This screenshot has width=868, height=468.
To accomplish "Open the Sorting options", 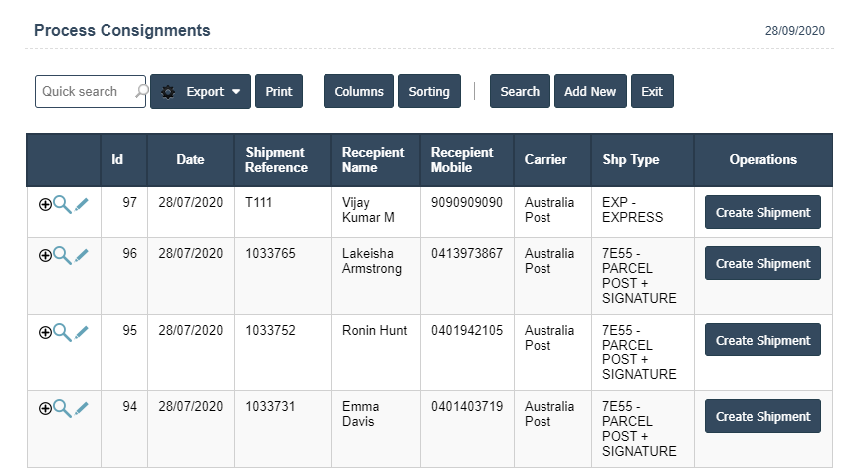I will (x=429, y=91).
